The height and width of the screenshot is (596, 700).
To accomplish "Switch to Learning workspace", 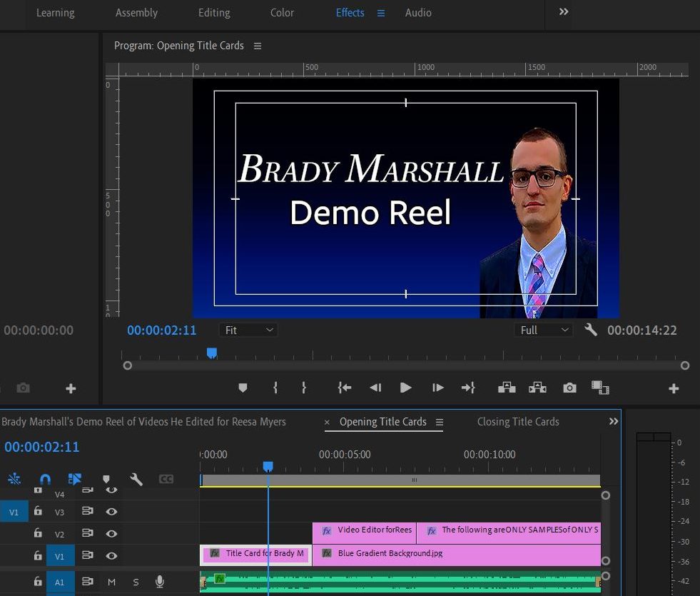I will (x=56, y=13).
